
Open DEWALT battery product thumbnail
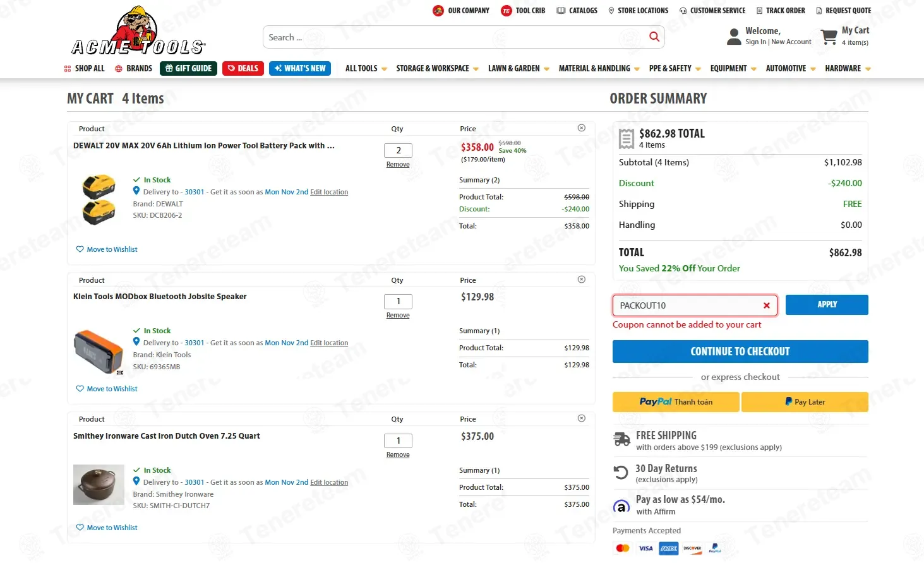tap(99, 199)
